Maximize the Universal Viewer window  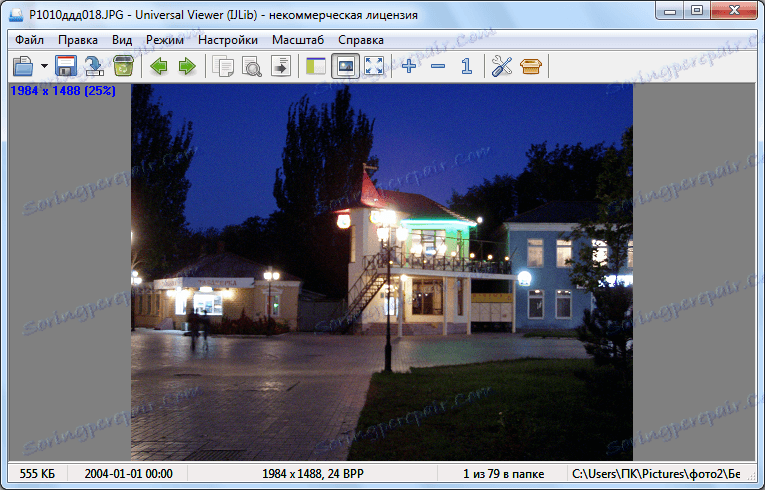coord(697,11)
